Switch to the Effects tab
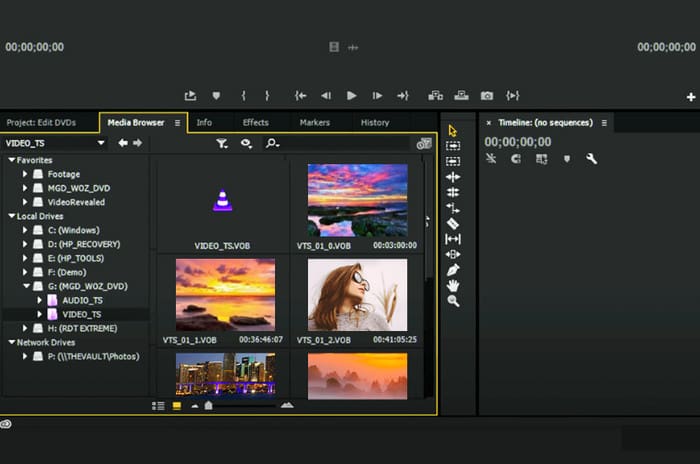Image resolution: width=700 pixels, height=464 pixels. [255, 122]
